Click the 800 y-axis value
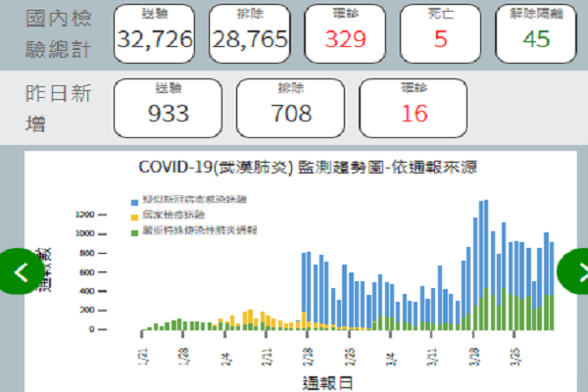 [86, 253]
